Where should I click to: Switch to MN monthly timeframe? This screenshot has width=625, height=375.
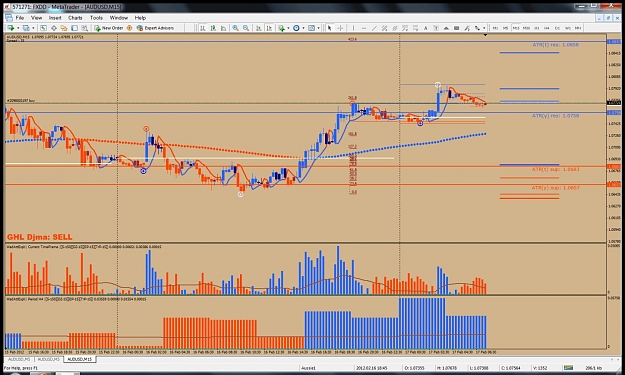click(x=578, y=28)
